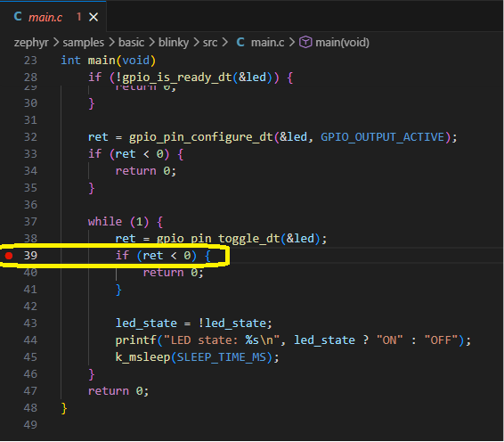Click 'return 0;' on line 34
504x442 pixels.
click(146, 171)
